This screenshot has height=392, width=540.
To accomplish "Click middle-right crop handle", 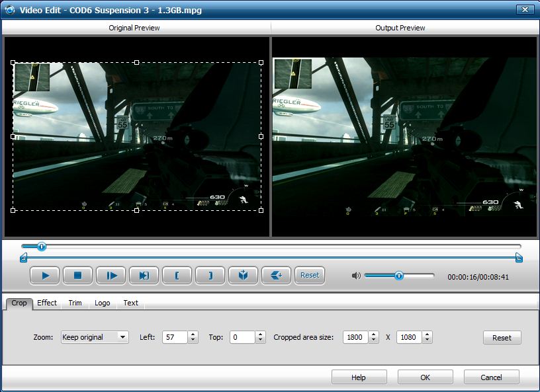I will [x=261, y=137].
